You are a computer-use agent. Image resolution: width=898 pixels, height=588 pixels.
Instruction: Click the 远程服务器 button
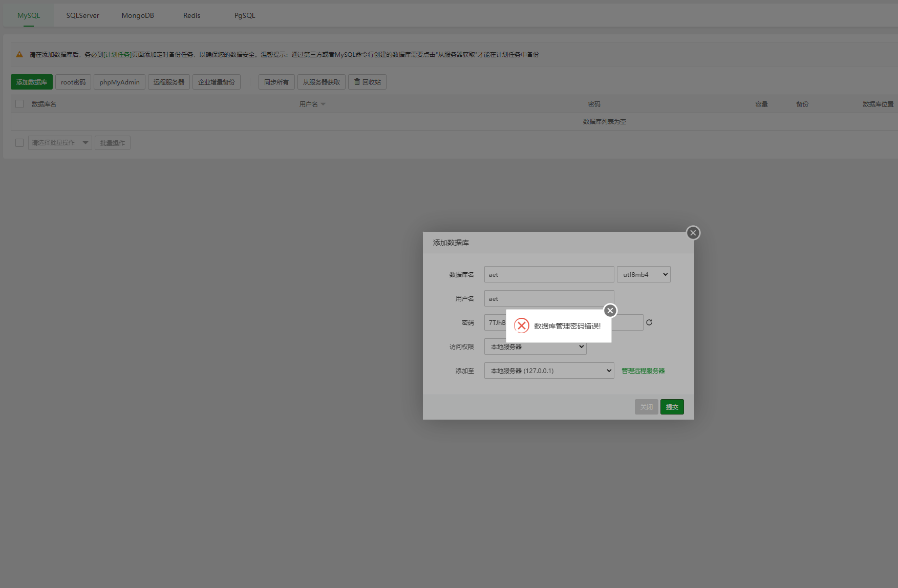[169, 82]
